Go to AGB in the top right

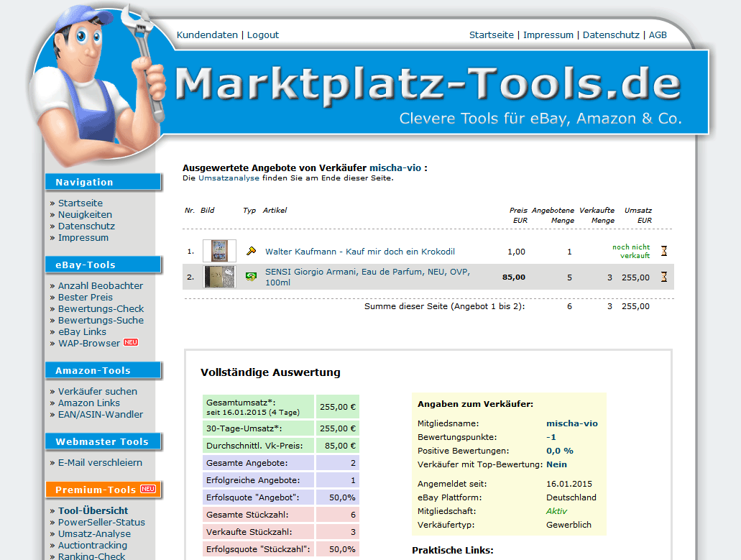[658, 35]
